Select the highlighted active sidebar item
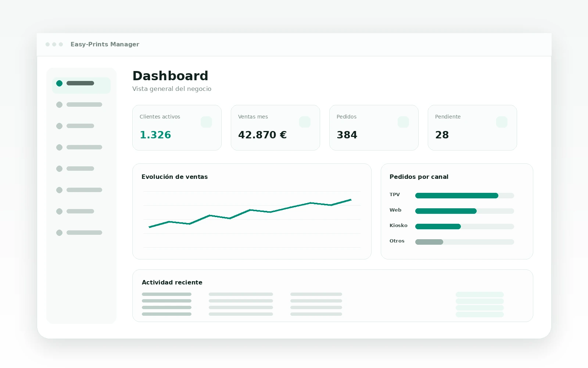Image resolution: width=588 pixels, height=368 pixels. [81, 85]
